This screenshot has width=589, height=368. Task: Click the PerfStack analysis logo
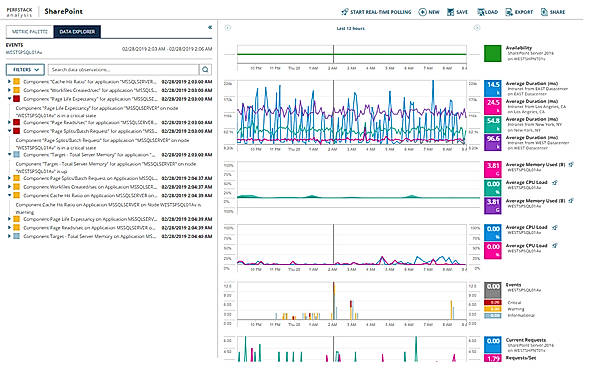click(x=19, y=12)
